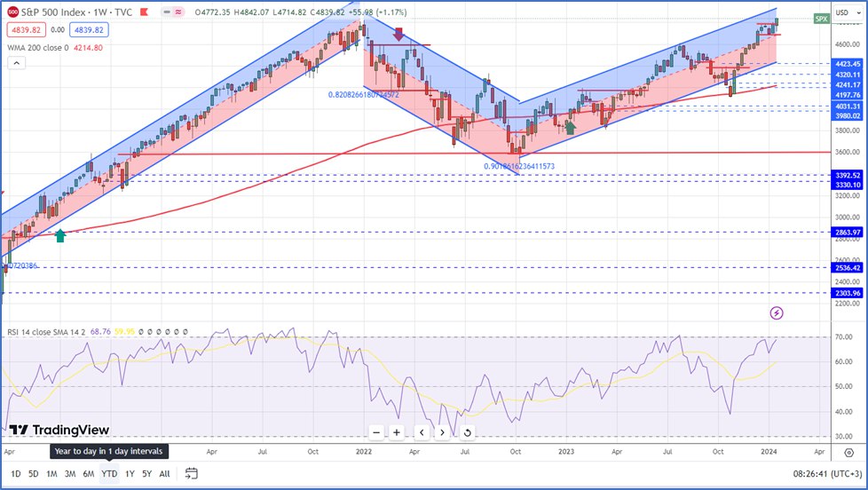Select the 1M time range
868x490 pixels.
click(x=51, y=473)
